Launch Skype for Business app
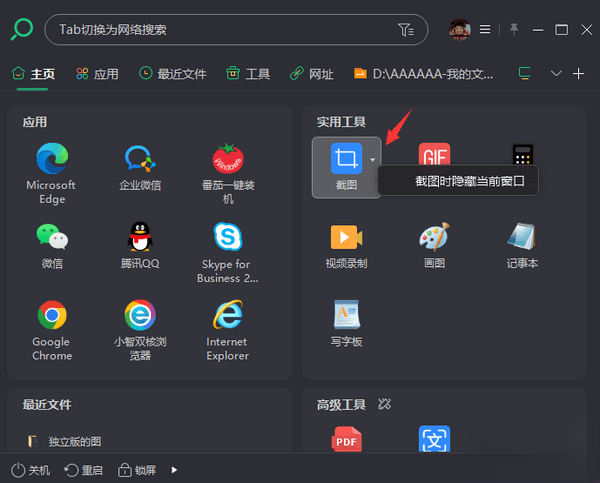 click(228, 237)
